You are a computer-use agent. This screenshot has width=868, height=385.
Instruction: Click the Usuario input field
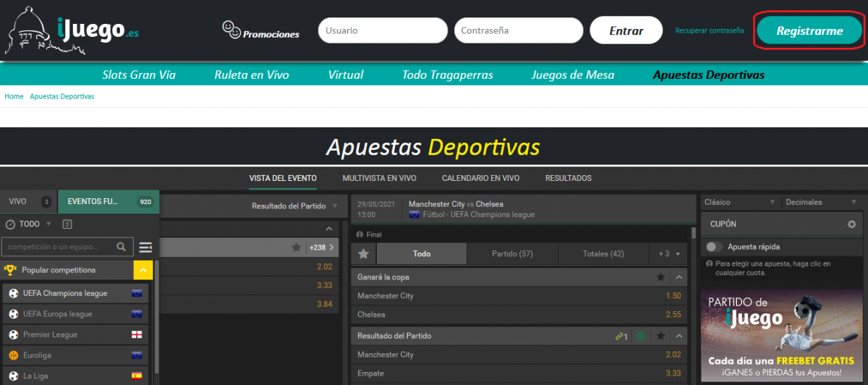coord(383,31)
